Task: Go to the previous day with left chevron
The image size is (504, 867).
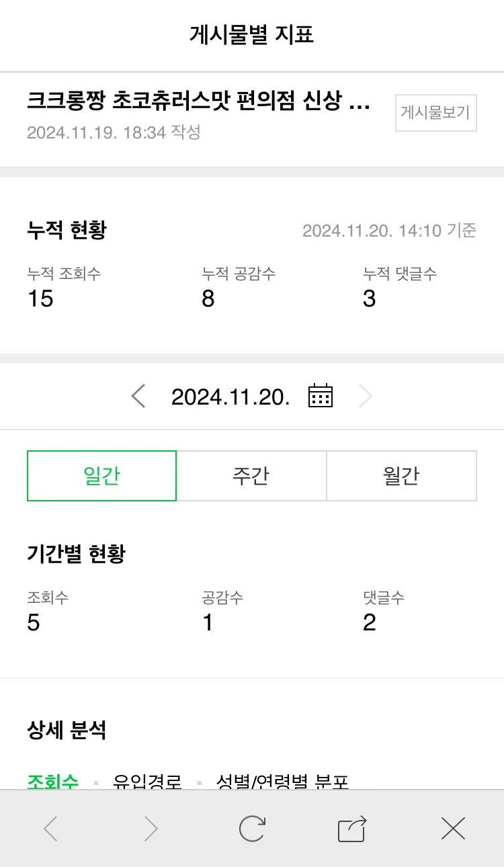Action: pos(138,396)
